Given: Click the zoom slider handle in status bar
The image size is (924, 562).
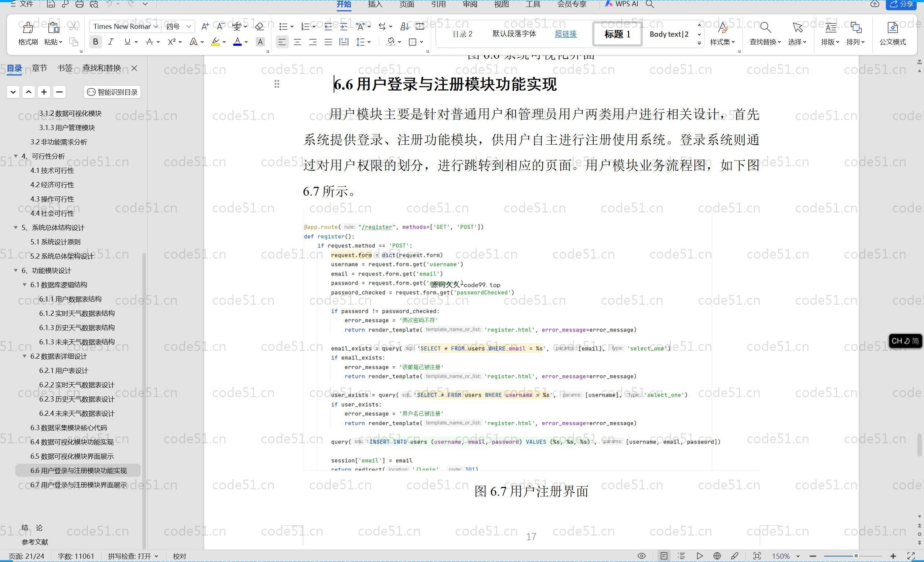Looking at the screenshot, I should point(856,556).
